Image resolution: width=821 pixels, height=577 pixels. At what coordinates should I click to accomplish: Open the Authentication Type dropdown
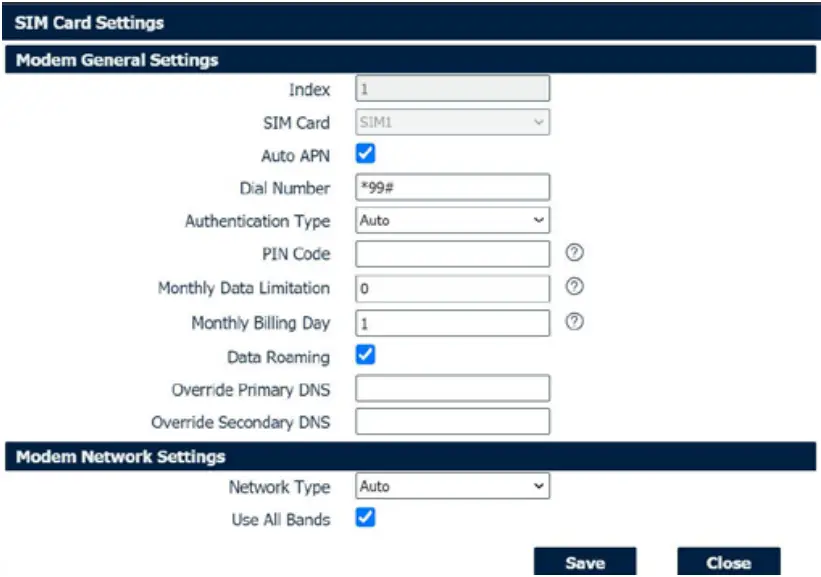click(x=452, y=221)
